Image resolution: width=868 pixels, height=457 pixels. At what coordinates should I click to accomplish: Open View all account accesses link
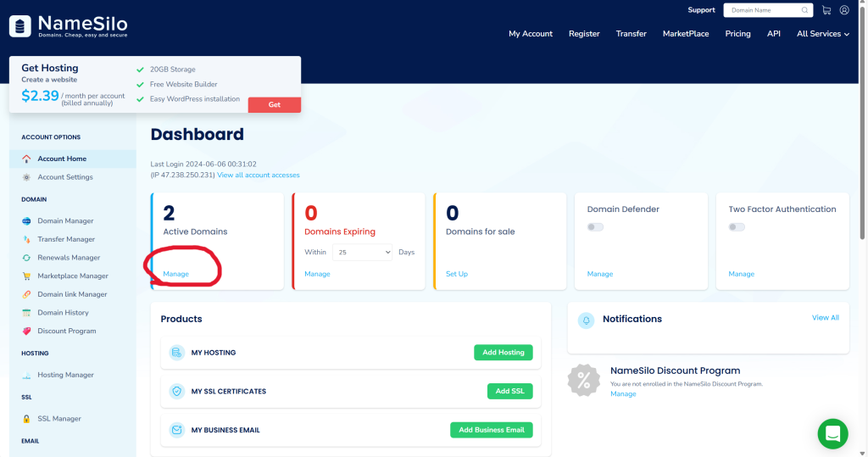click(258, 175)
